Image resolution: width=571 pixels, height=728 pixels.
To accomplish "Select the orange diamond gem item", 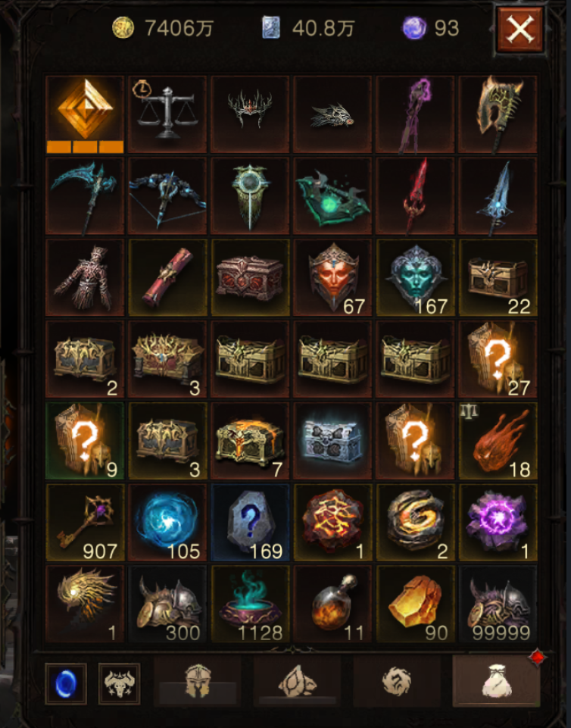I will [x=85, y=114].
